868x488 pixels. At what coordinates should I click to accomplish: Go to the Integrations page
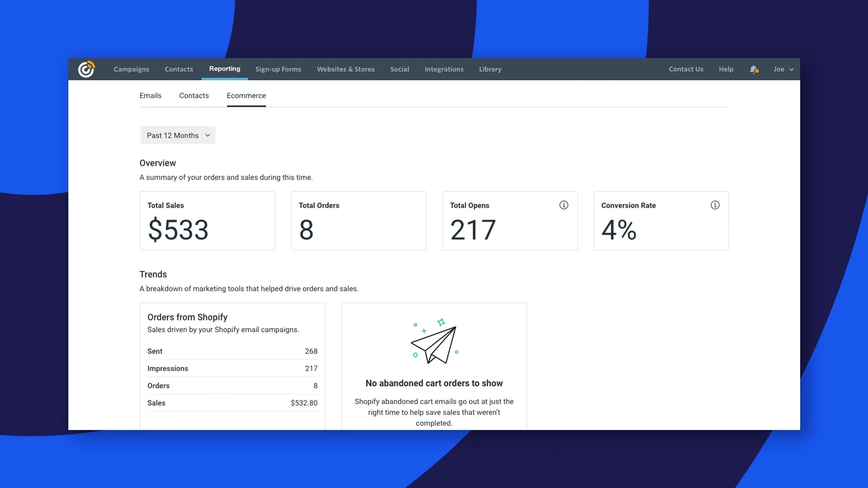(x=444, y=69)
